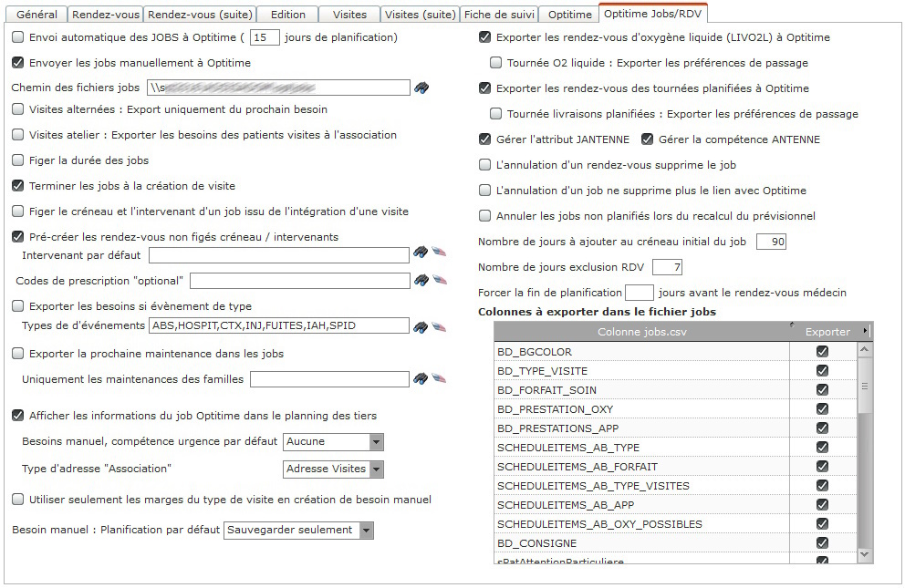Uncheck Envoyer les jobs manuellement à Optitime
The height and width of the screenshot is (588, 905).
(18, 63)
